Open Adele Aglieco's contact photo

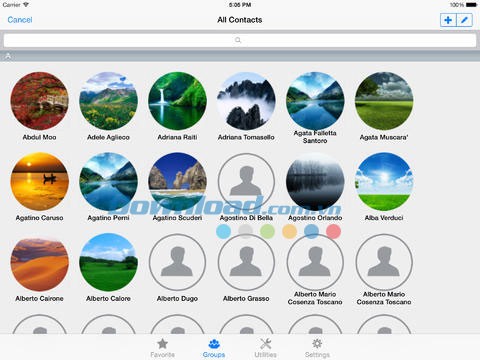(x=108, y=101)
